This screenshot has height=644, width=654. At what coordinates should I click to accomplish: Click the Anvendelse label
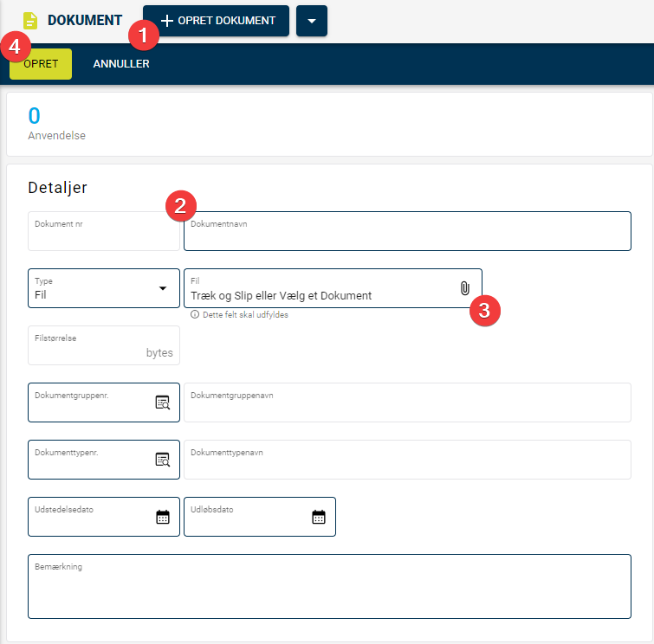coord(56,136)
